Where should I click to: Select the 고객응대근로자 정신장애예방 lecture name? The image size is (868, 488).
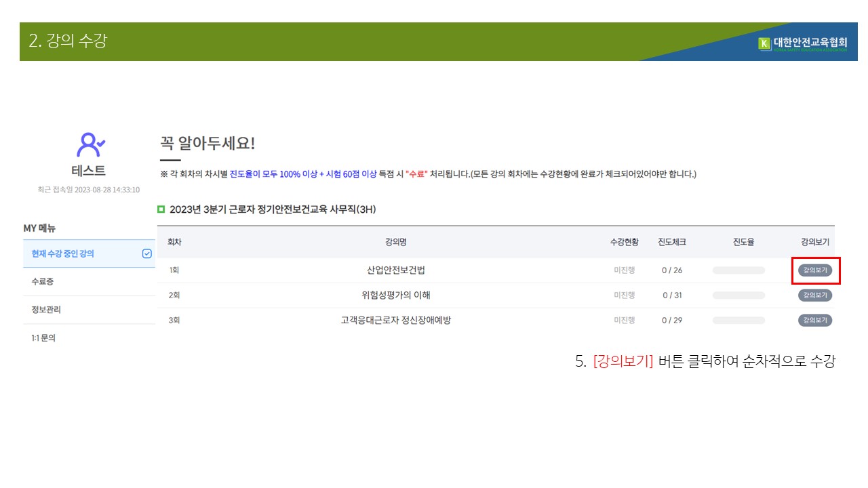(395, 321)
